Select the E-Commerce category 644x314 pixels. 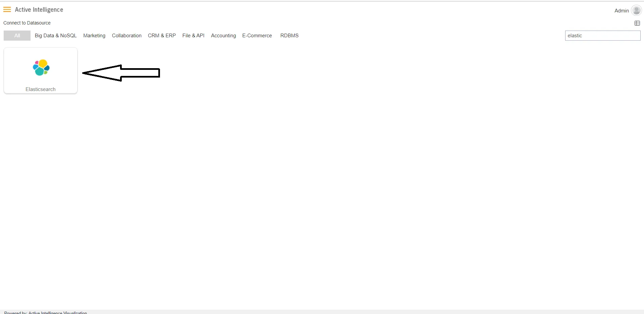coord(257,36)
